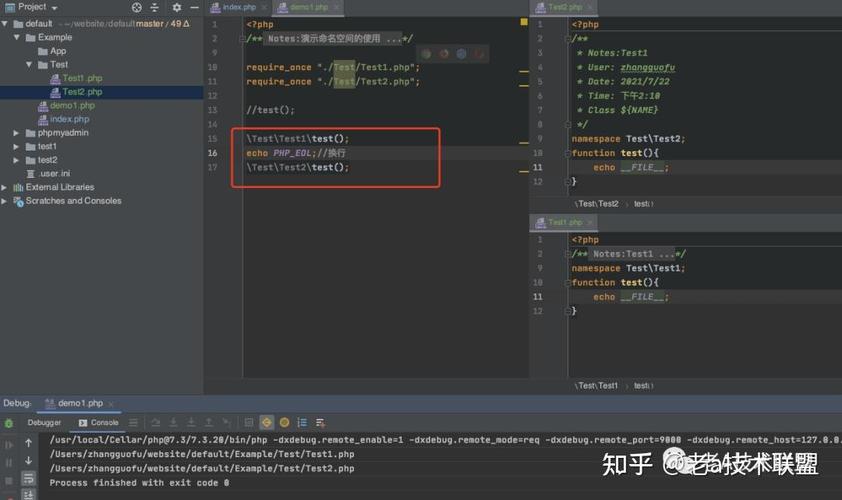Click console up arrow icon
The image size is (842, 500).
28,443
